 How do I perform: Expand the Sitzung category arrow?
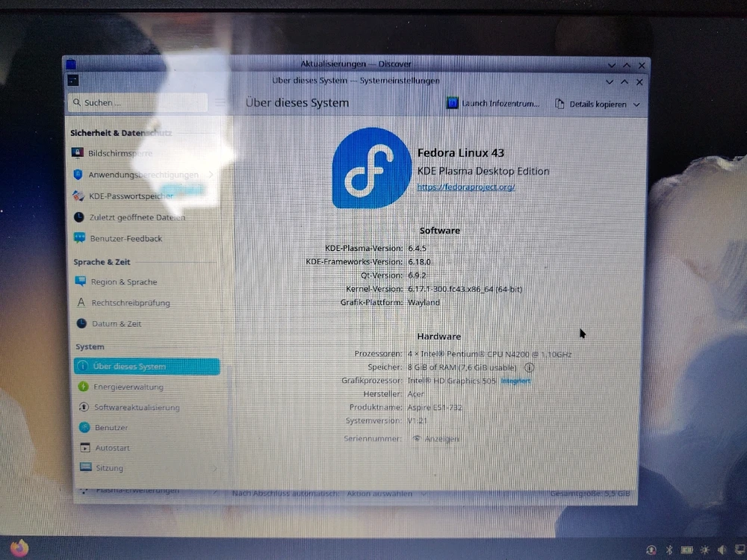[x=216, y=468]
